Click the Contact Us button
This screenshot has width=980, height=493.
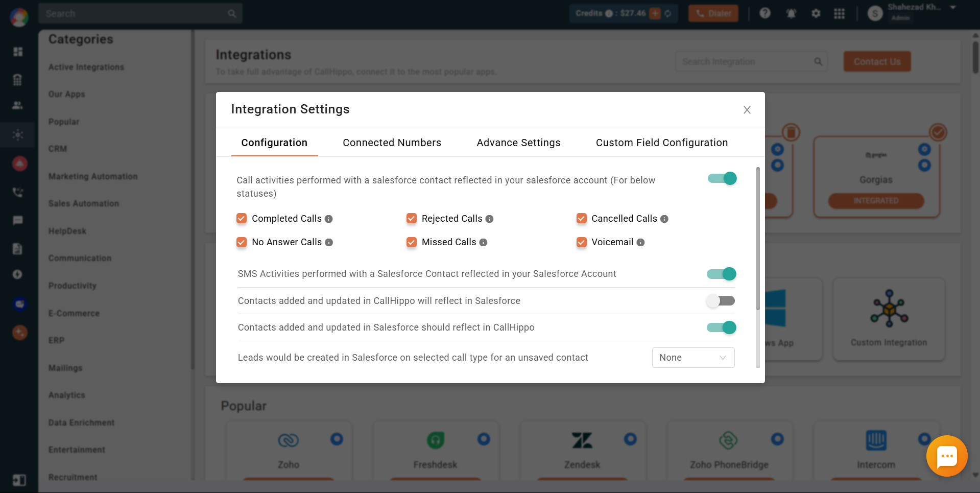[x=877, y=61]
